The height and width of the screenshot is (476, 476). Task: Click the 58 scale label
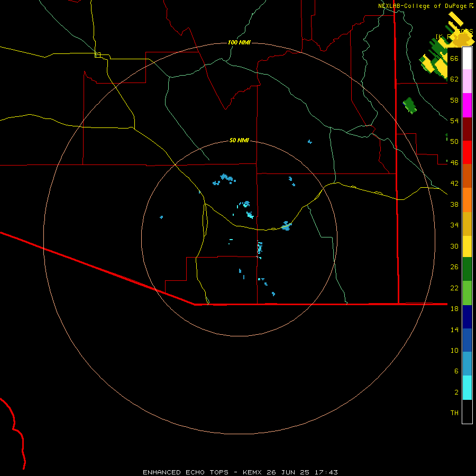454,100
